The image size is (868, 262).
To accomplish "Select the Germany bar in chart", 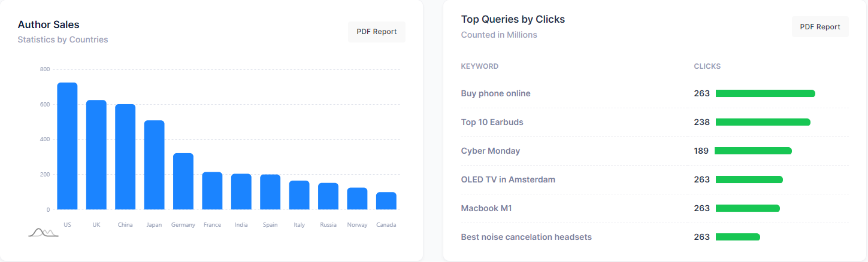I will point(183,182).
